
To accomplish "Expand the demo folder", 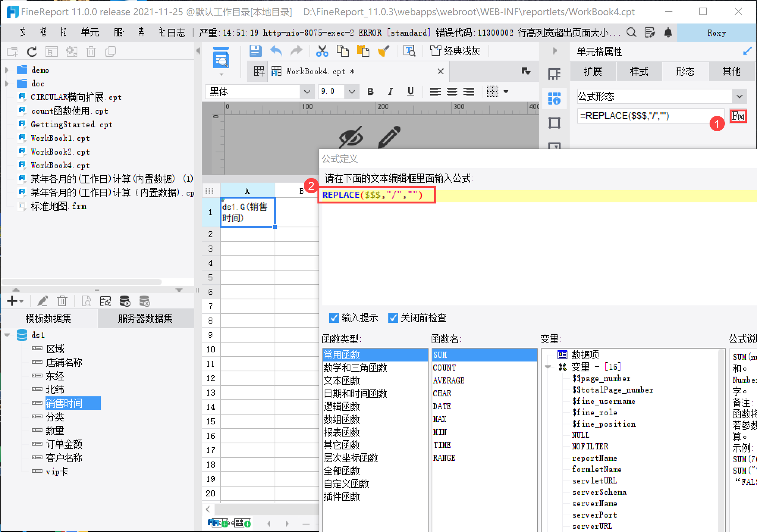I will pyautogui.click(x=7, y=70).
